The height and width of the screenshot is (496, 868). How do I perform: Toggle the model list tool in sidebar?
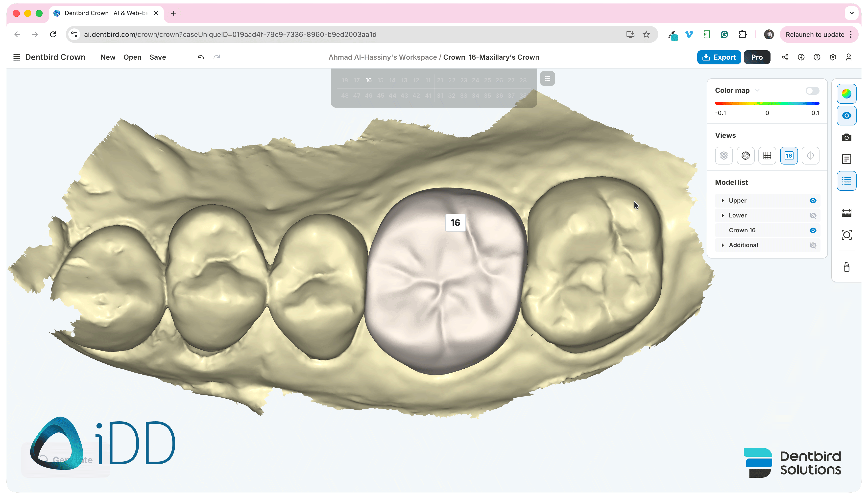point(846,181)
